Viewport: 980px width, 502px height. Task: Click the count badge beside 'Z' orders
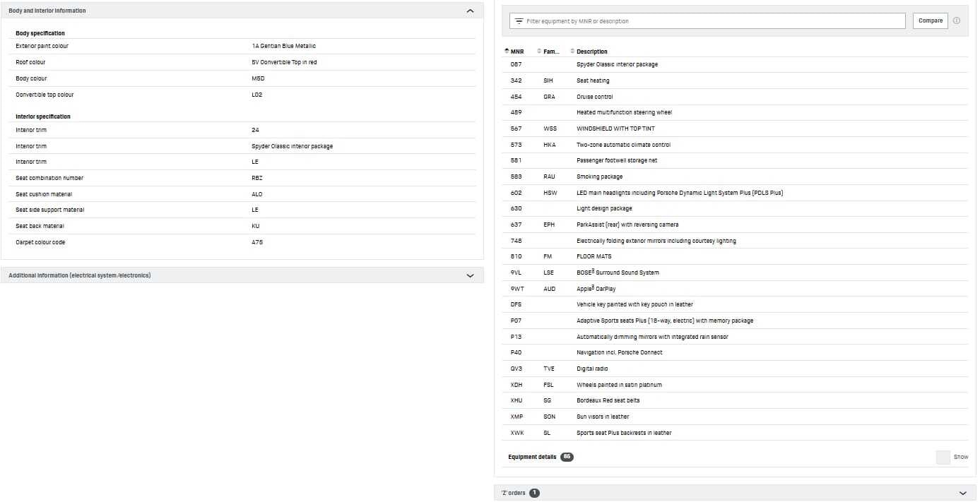pyautogui.click(x=534, y=493)
